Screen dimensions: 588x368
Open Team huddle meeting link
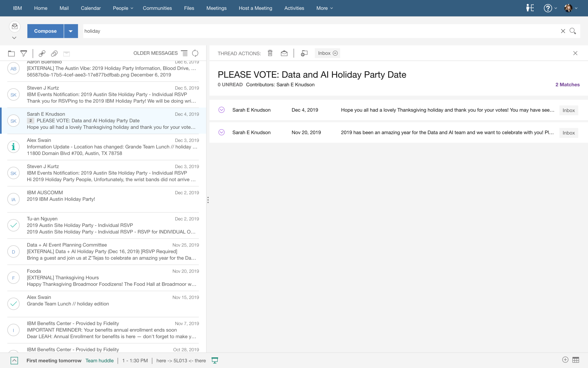click(x=99, y=360)
